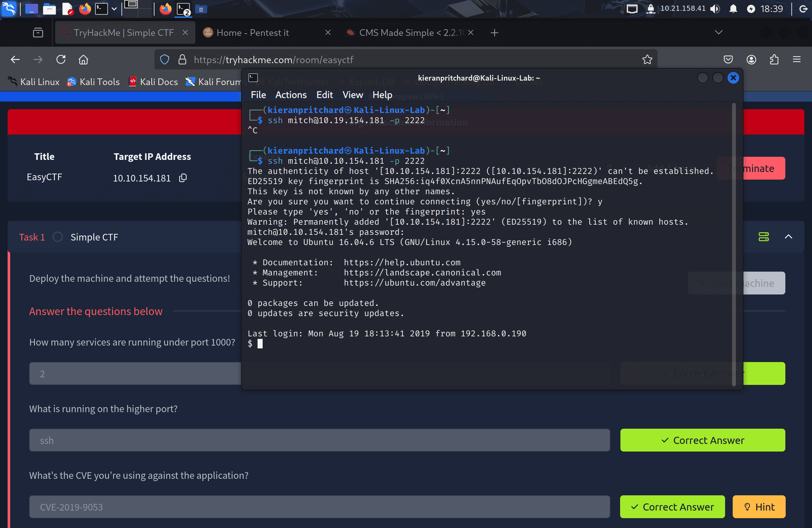Open the terminal View menu
The width and height of the screenshot is (812, 528).
[x=353, y=95]
